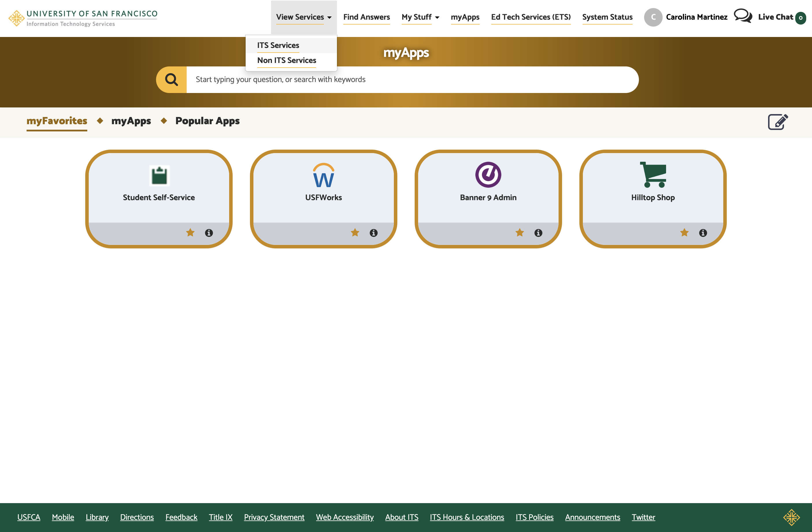Unfavorite Student Self-Service with star

pyautogui.click(x=190, y=232)
